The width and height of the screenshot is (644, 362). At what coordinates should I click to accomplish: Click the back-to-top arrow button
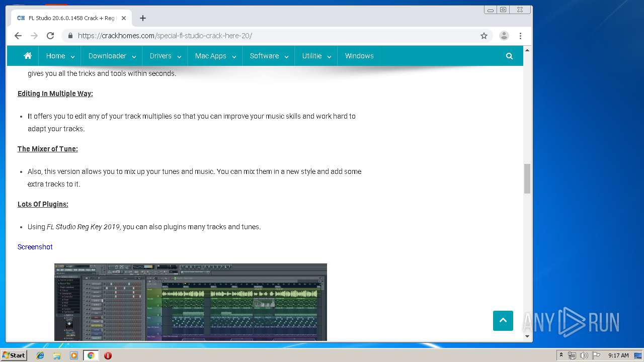click(503, 321)
